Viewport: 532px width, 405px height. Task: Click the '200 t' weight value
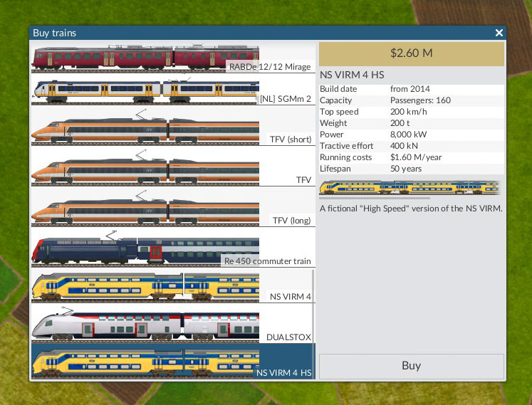tap(400, 123)
